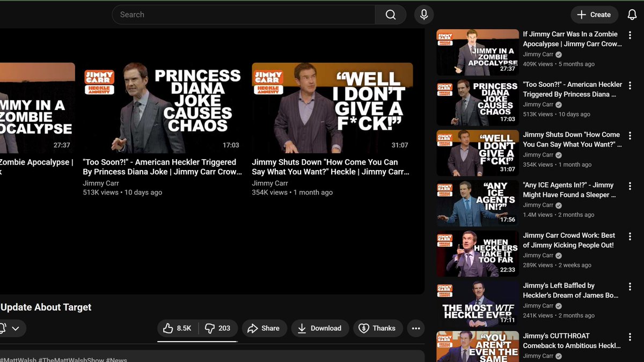Open options menu for Zombie Apocalypse sidebar video

click(x=630, y=35)
